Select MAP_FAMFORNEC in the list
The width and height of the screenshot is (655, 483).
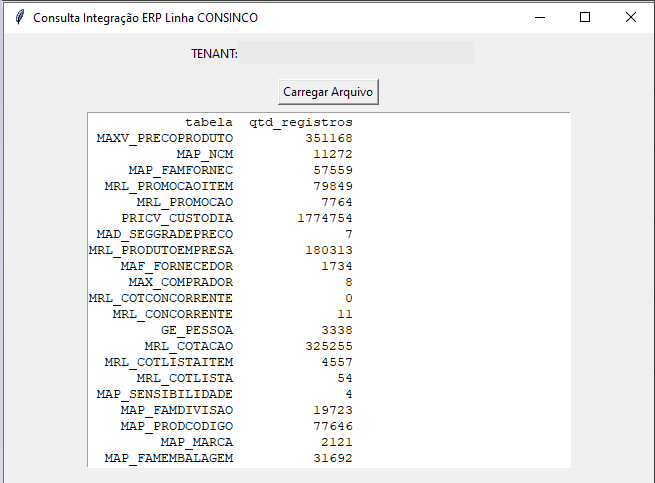[180, 170]
